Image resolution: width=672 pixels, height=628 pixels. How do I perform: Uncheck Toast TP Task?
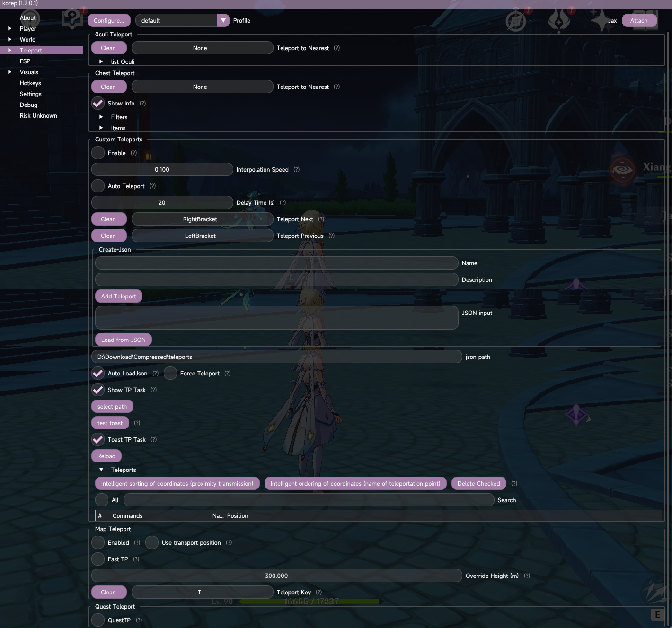pyautogui.click(x=98, y=439)
